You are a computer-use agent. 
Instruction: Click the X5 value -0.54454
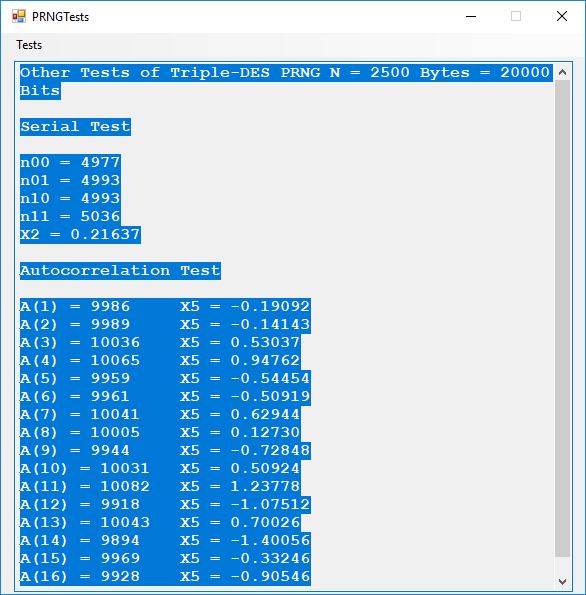(270, 379)
